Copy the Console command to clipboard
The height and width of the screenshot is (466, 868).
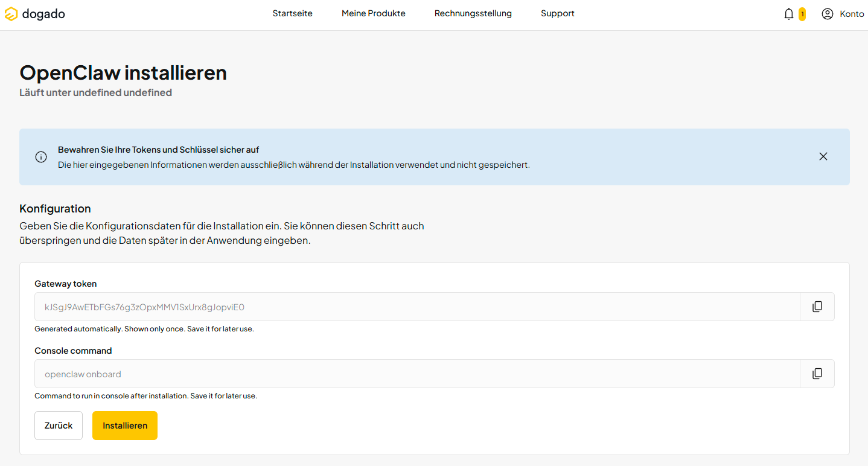point(817,374)
